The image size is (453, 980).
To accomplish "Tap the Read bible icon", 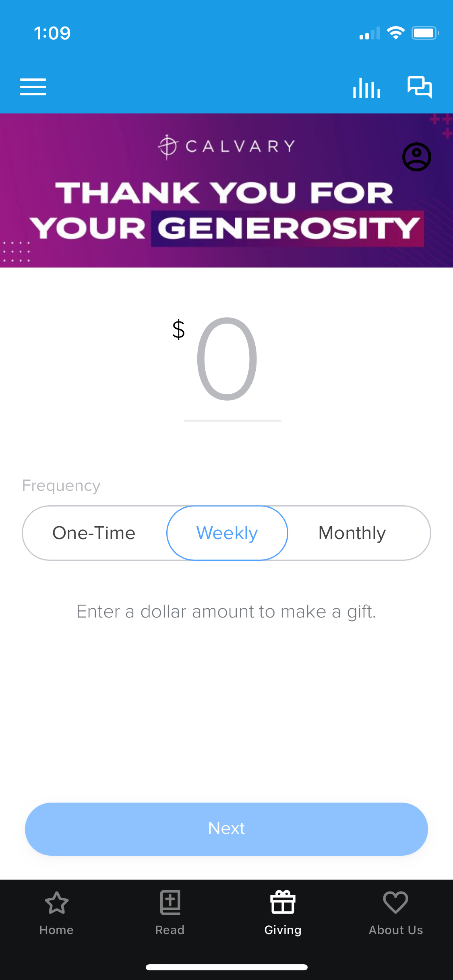I will [170, 903].
